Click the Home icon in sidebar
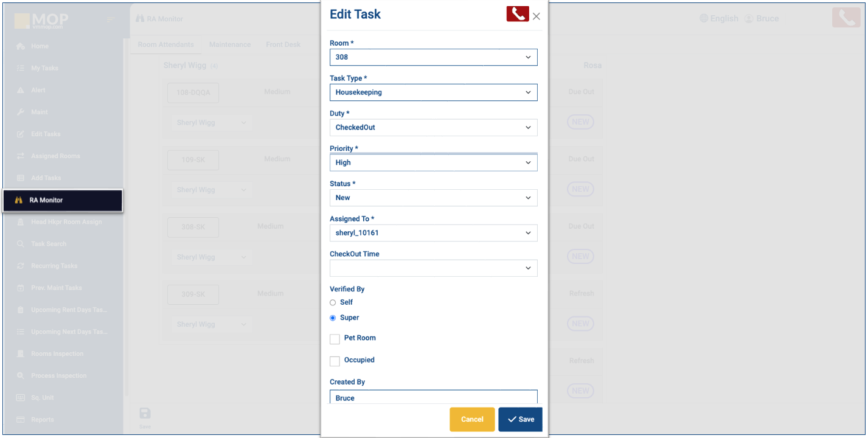868x438 pixels. click(x=21, y=46)
